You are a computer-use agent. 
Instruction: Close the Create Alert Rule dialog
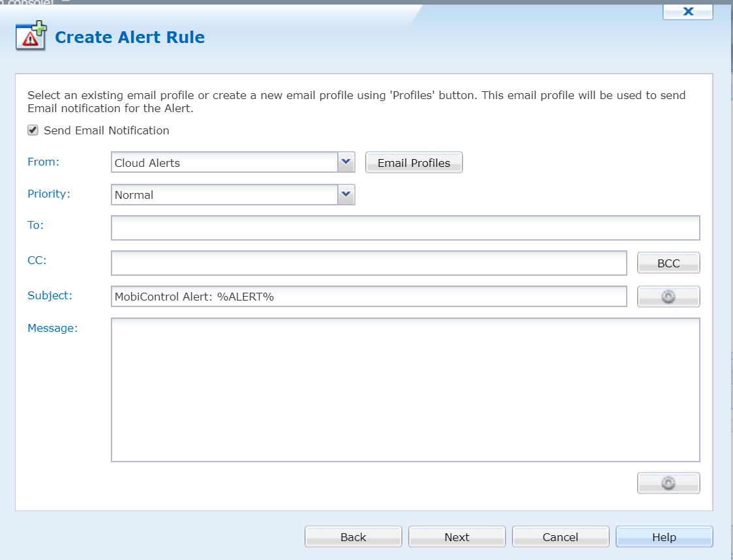click(x=687, y=11)
